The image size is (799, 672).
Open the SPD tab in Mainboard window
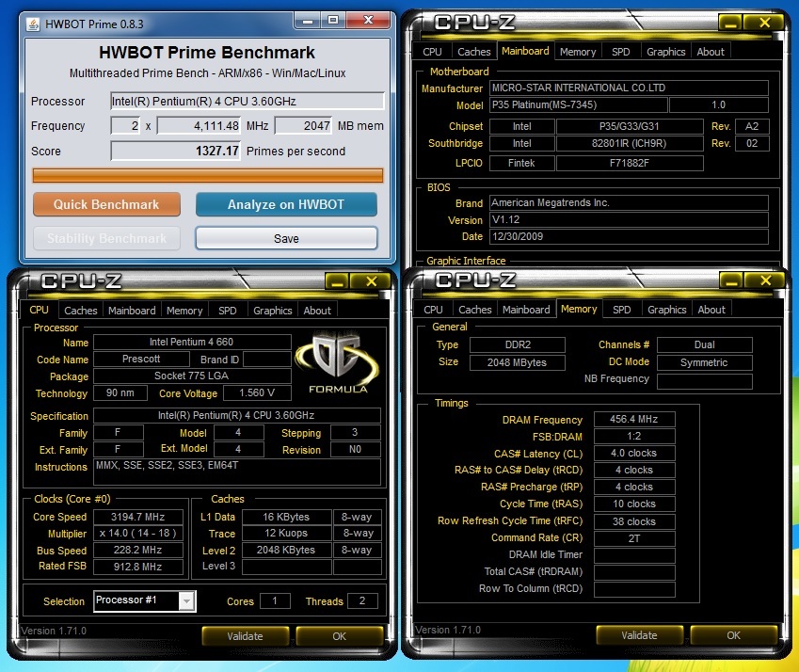point(620,52)
